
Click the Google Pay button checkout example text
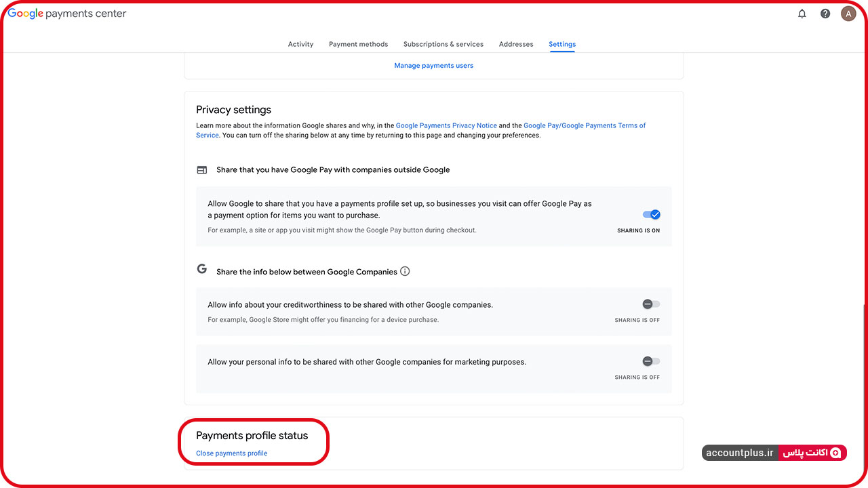click(342, 230)
